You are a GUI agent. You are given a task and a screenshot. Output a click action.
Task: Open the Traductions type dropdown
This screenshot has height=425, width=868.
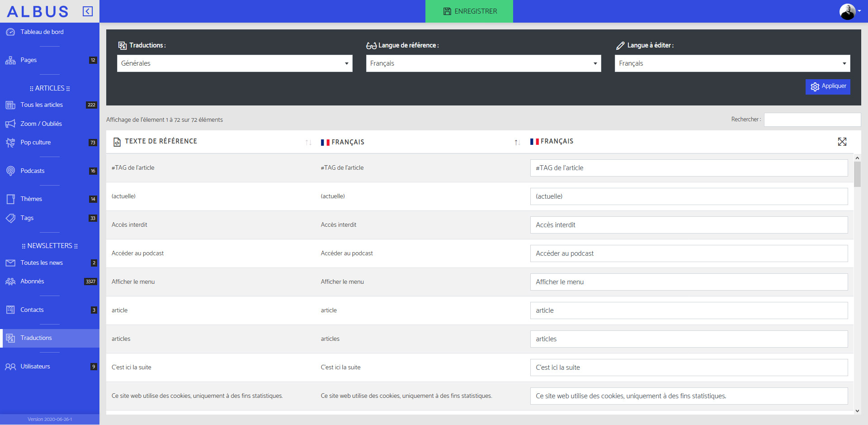pyautogui.click(x=235, y=63)
